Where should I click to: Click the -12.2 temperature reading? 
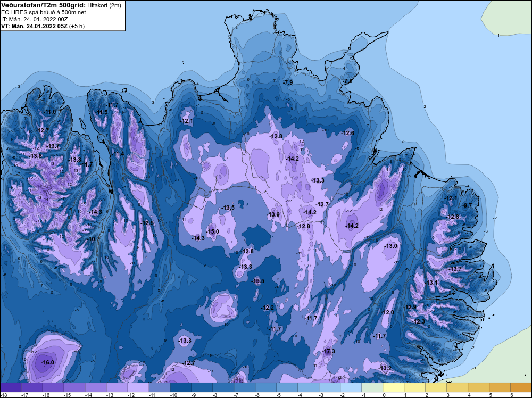click(268, 308)
